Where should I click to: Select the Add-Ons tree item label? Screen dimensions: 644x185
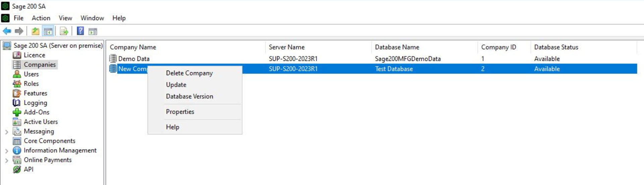pyautogui.click(x=37, y=112)
